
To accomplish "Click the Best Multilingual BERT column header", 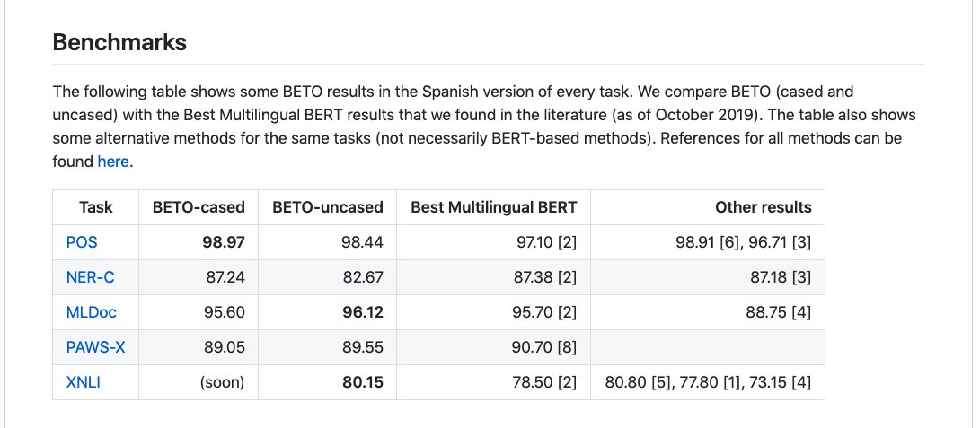I will [494, 207].
